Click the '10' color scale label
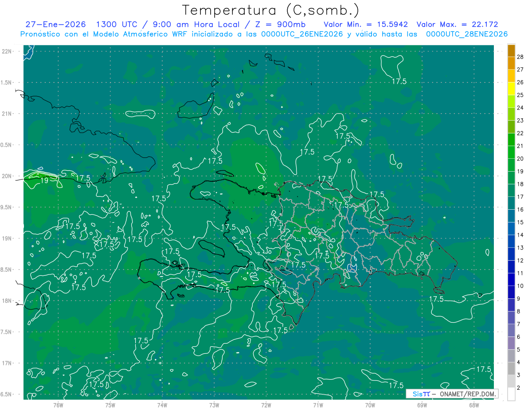 pyautogui.click(x=520, y=286)
